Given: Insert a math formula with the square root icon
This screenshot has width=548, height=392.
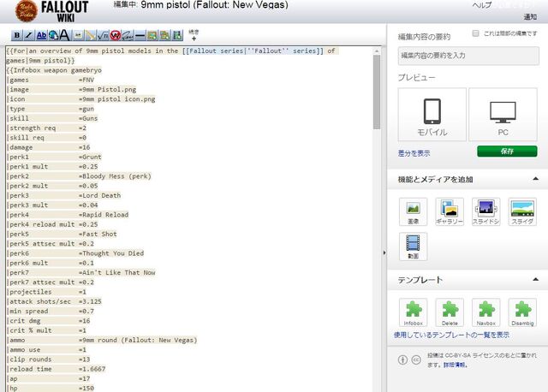Looking at the screenshot, I should coord(103,35).
